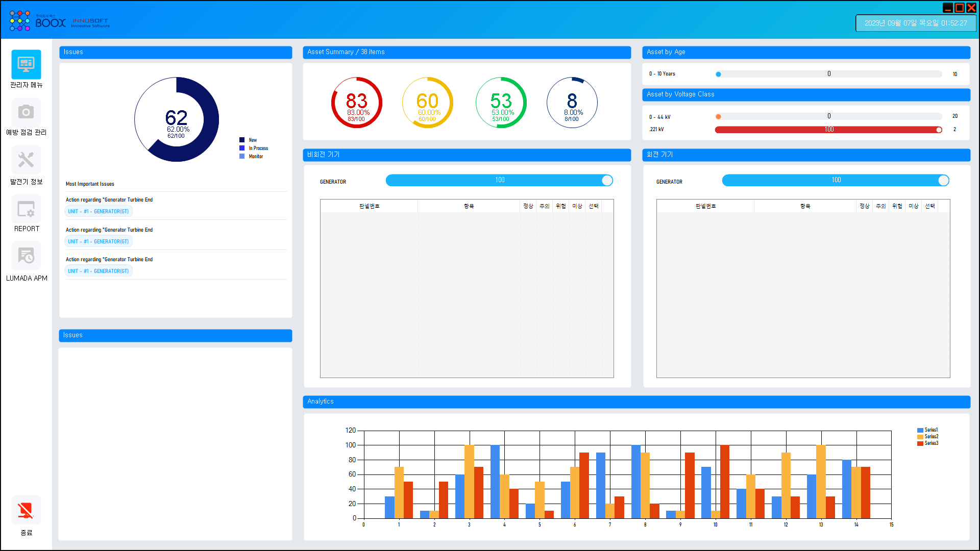Toggle the In Process legend swatch
This screenshot has height=551, width=980.
pyautogui.click(x=242, y=148)
